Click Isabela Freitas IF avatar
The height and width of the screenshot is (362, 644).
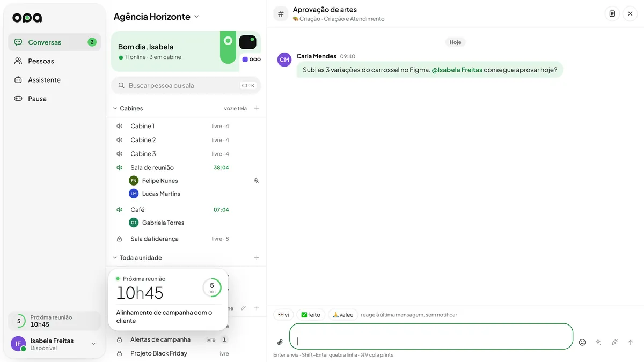click(x=18, y=344)
